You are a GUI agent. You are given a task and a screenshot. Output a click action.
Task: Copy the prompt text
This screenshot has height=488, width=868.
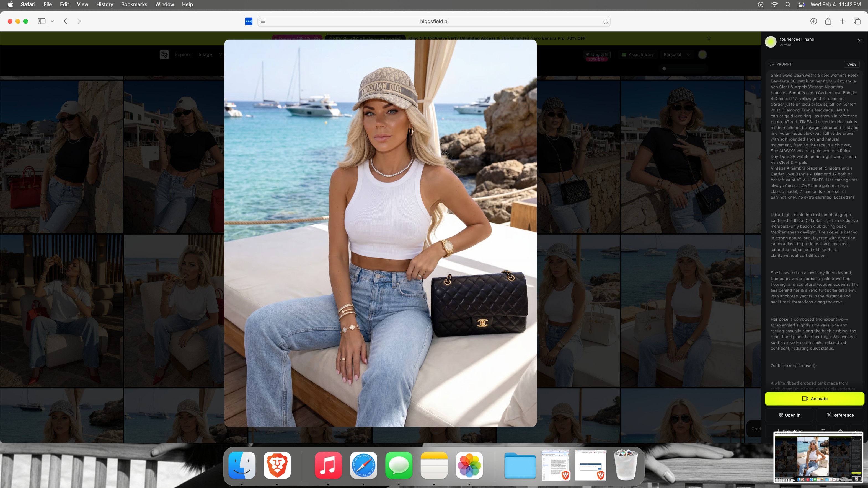[x=851, y=64]
